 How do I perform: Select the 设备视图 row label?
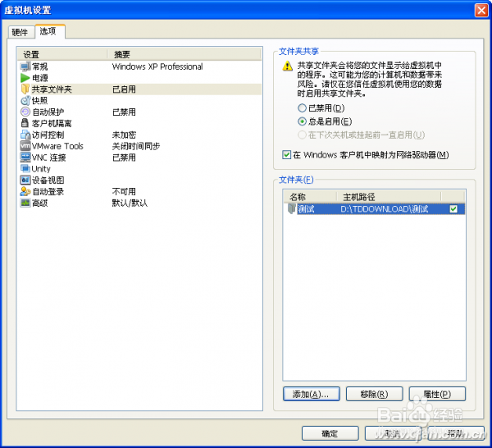pos(48,181)
